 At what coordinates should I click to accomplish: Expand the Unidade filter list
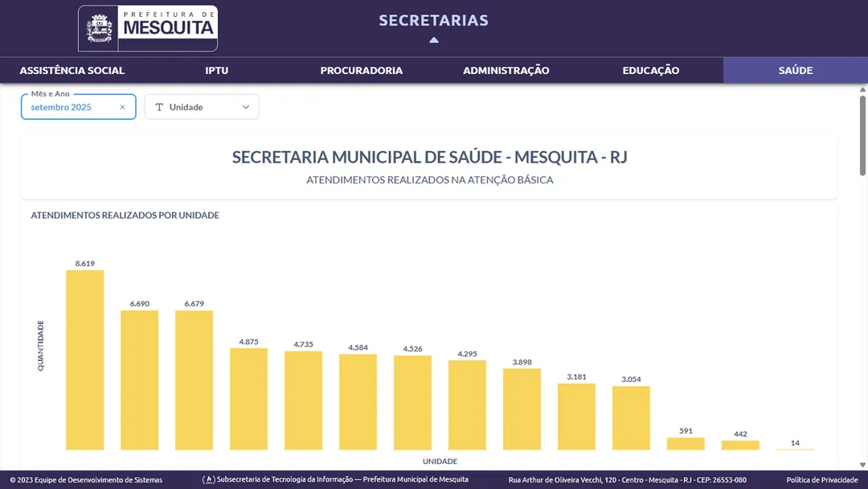click(201, 106)
